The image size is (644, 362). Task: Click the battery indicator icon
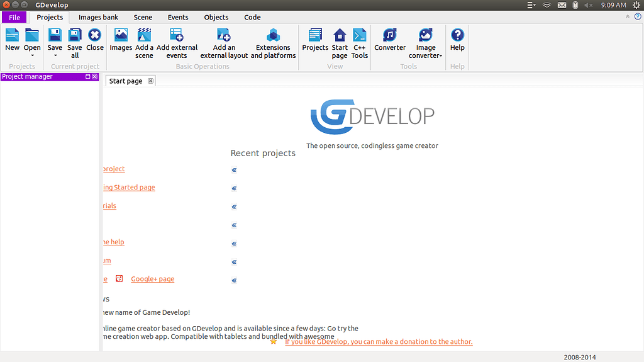click(x=575, y=5)
